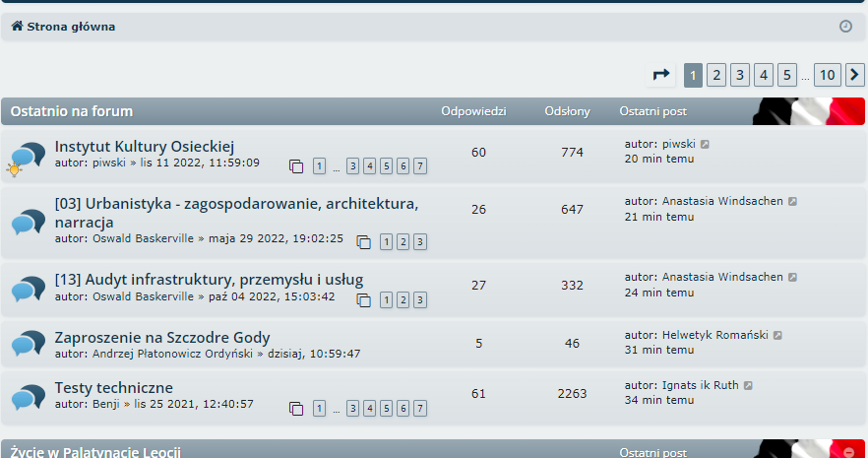Open Anastasia Windsachen profile in Audyt row
The image size is (868, 458).
coord(722,278)
